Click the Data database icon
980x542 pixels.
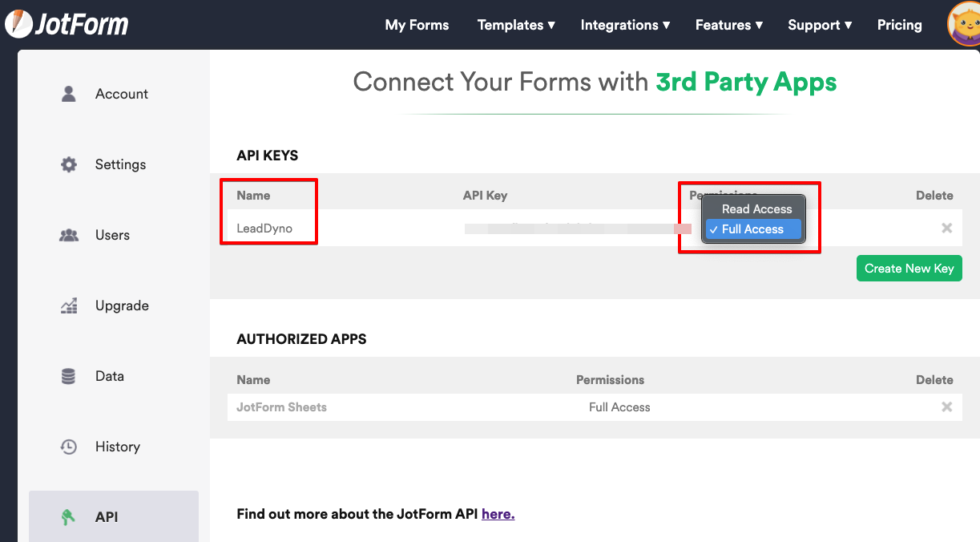coord(69,376)
